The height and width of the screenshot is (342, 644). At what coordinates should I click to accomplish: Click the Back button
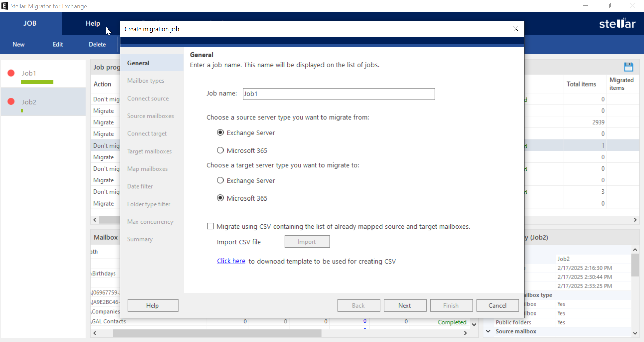[x=359, y=305]
